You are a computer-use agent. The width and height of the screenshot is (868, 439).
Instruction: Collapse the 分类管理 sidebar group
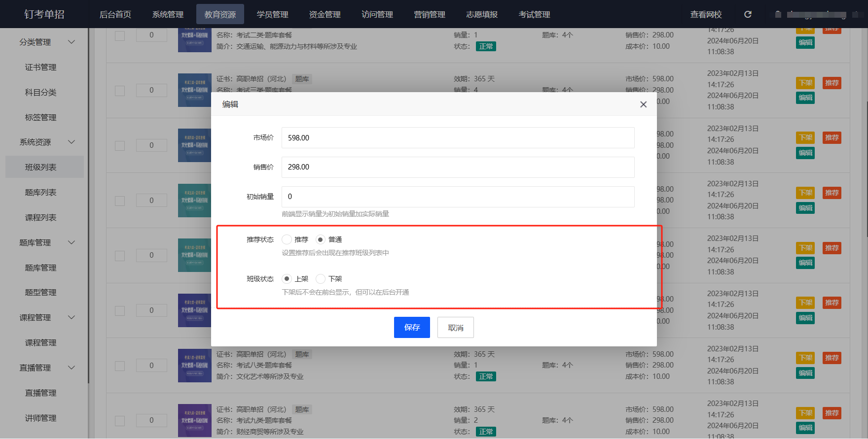tap(72, 42)
